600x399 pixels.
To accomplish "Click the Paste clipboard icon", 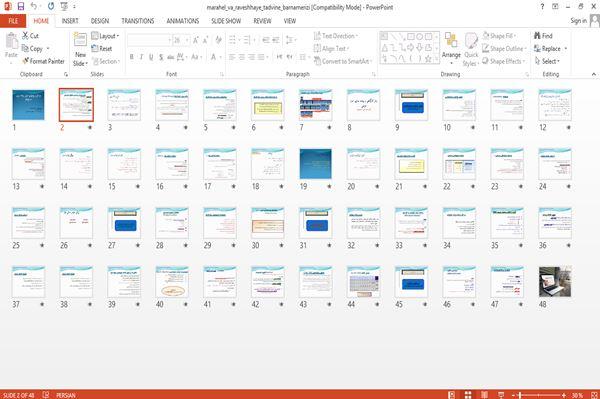I will [x=11, y=41].
